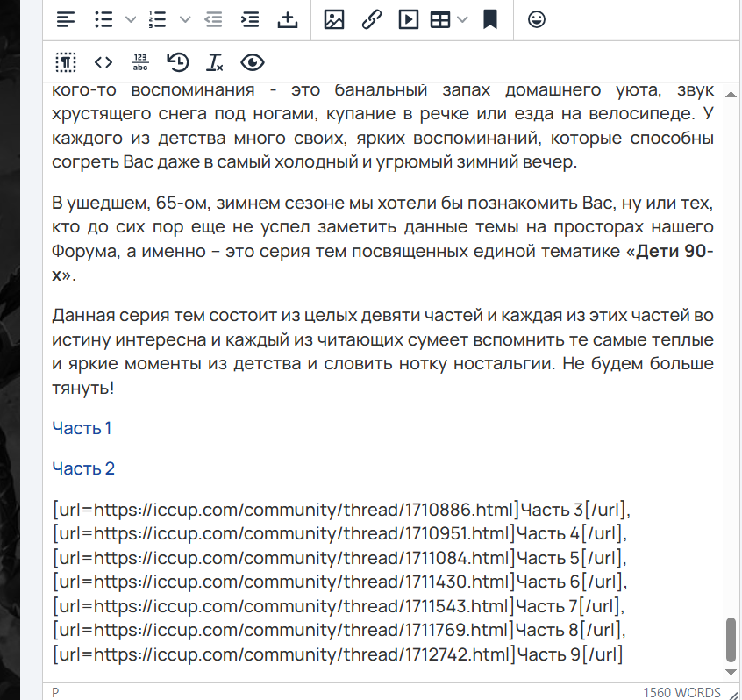Click the scrollbar down arrow
The width and height of the screenshot is (742, 700).
click(731, 672)
